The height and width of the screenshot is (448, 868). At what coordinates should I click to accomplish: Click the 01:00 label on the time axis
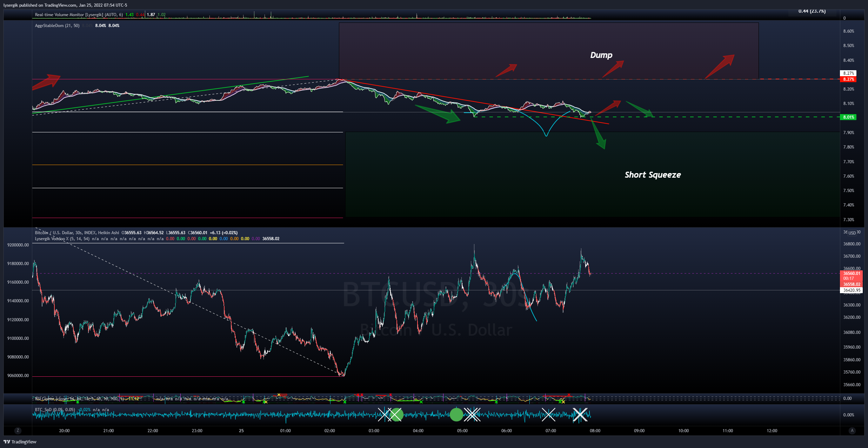(x=285, y=431)
